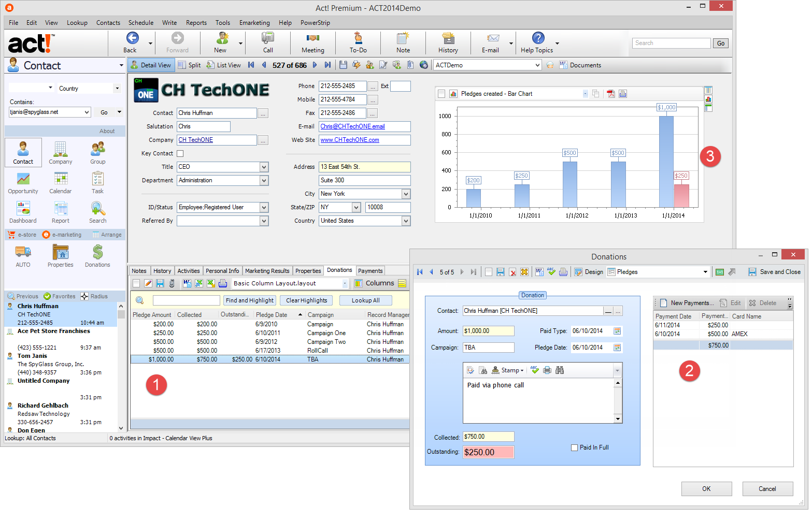Toggle checkbox in Donations tab toolbar
Image resolution: width=812 pixels, height=521 pixels.
(x=136, y=283)
